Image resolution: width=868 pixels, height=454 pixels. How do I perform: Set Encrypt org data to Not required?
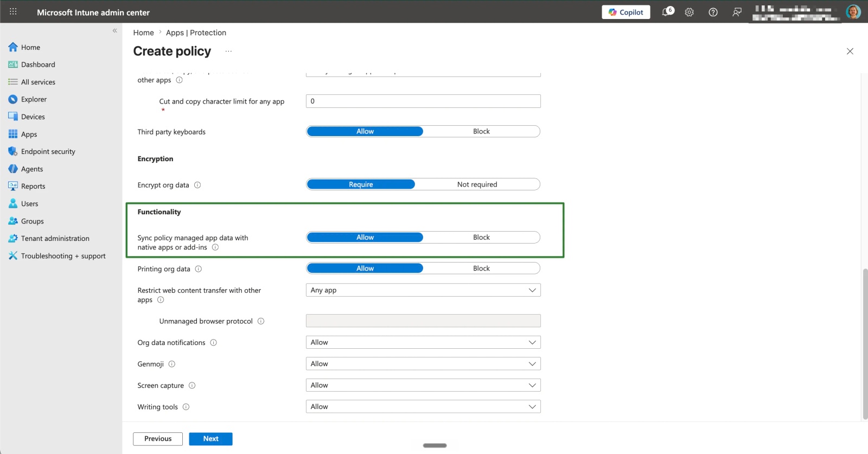click(x=477, y=184)
